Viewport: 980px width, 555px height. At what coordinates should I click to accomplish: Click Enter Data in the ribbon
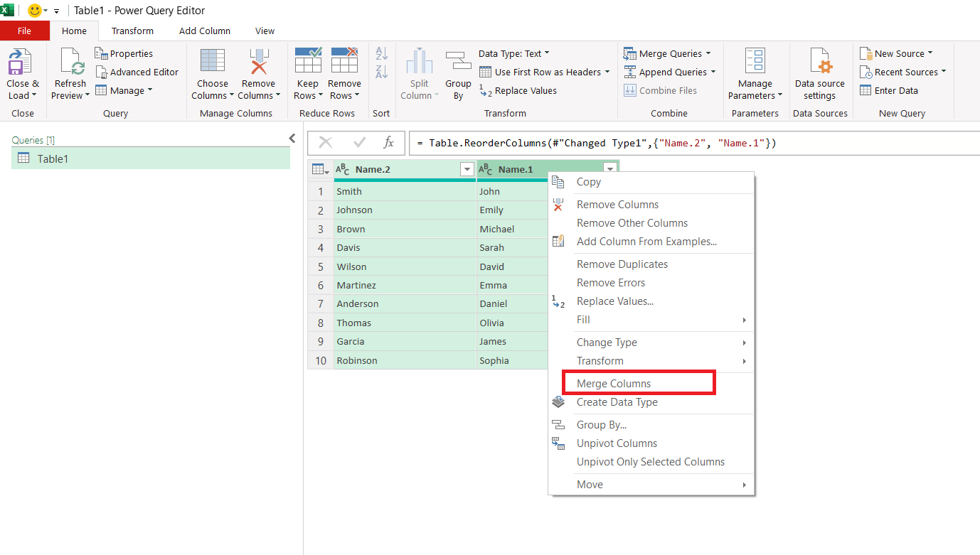point(889,90)
